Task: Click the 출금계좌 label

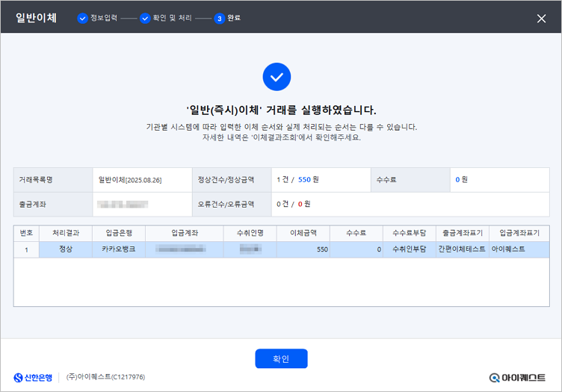Action: tap(33, 205)
